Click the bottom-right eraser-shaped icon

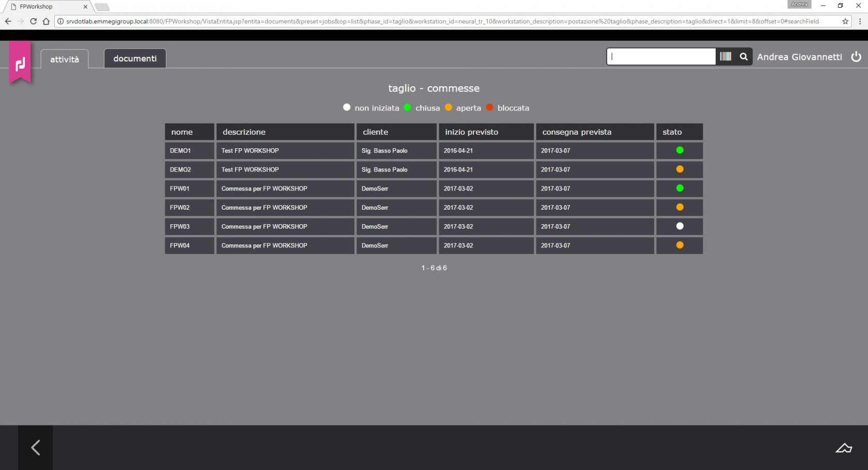tap(843, 448)
